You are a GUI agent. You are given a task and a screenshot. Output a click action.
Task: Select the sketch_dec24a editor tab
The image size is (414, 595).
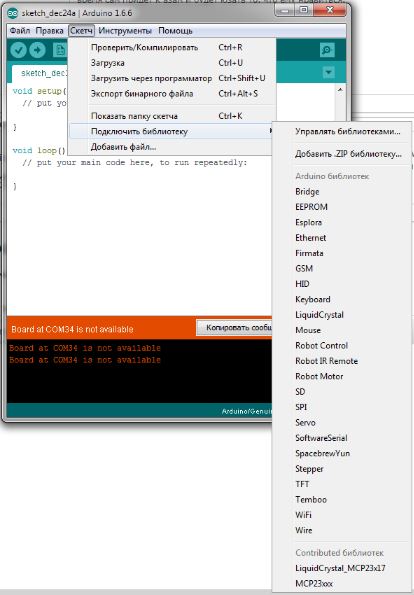(x=41, y=73)
